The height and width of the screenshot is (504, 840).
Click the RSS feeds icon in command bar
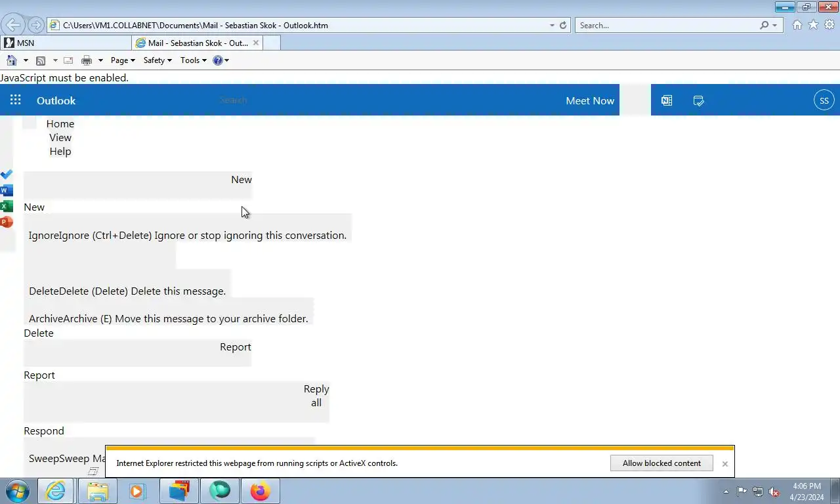(41, 60)
